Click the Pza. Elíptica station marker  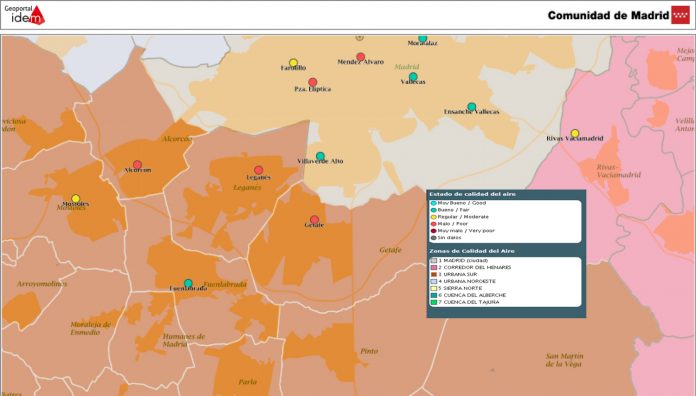pyautogui.click(x=312, y=82)
